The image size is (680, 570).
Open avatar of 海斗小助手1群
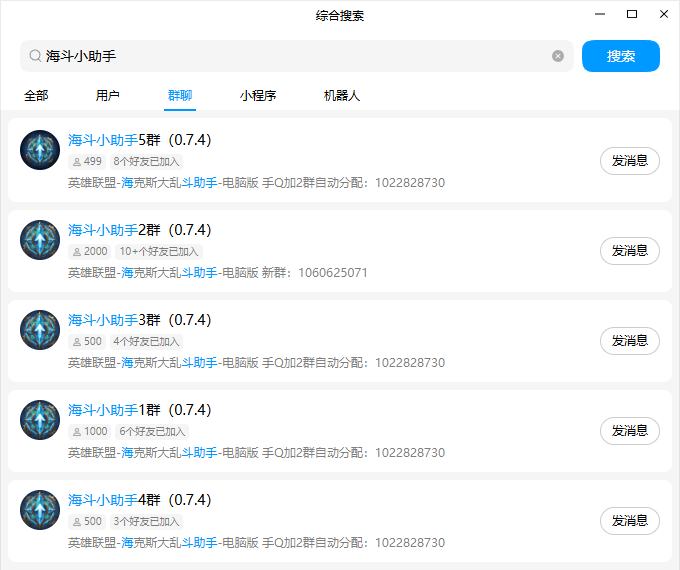pyautogui.click(x=40, y=420)
